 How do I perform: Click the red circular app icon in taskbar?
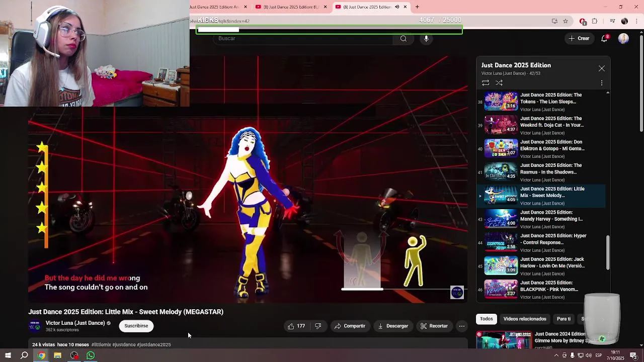(74, 355)
